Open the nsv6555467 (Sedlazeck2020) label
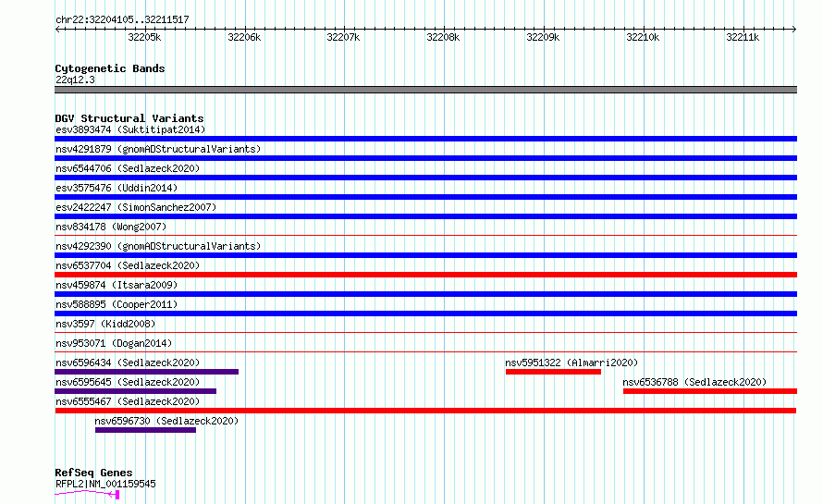 [x=128, y=401]
